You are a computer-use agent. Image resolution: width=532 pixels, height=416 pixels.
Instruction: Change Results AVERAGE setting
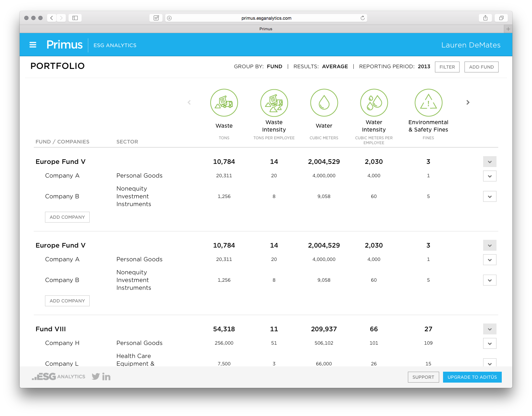pyautogui.click(x=335, y=66)
